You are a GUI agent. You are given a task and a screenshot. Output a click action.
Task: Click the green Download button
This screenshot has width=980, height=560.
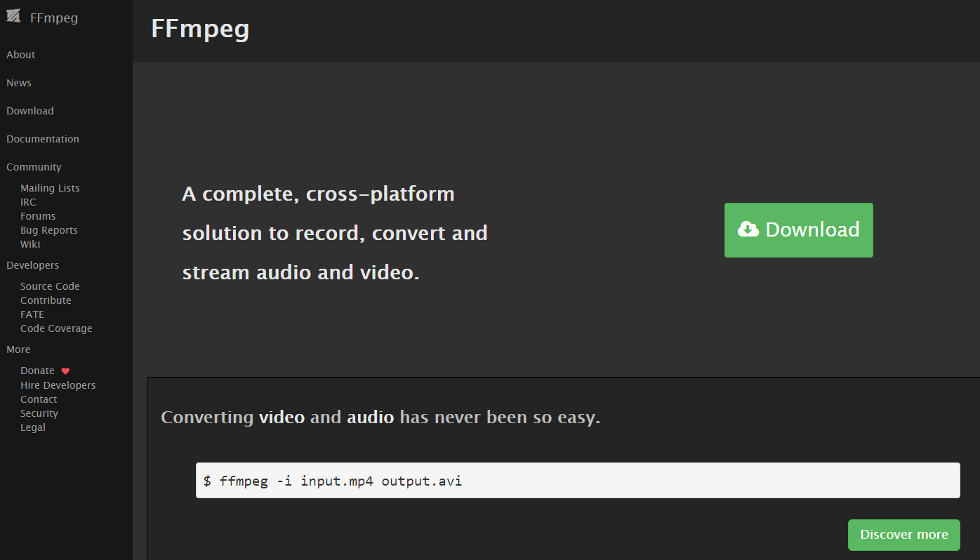pos(799,230)
